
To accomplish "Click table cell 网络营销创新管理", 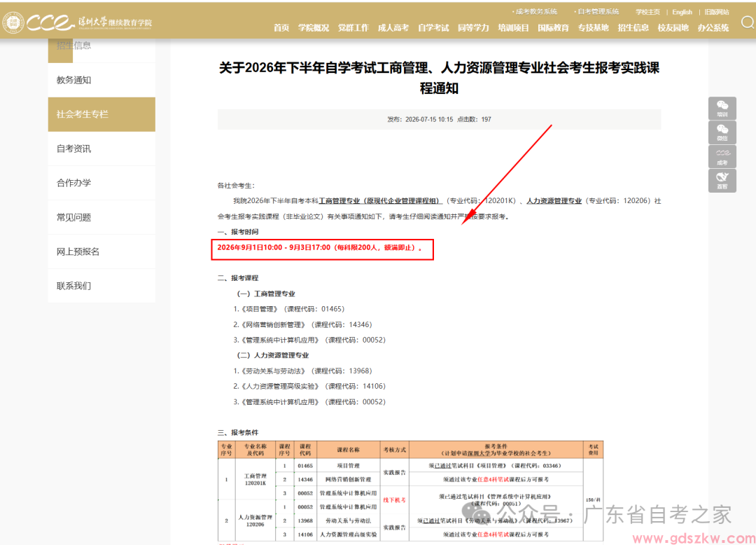I will (x=348, y=479).
